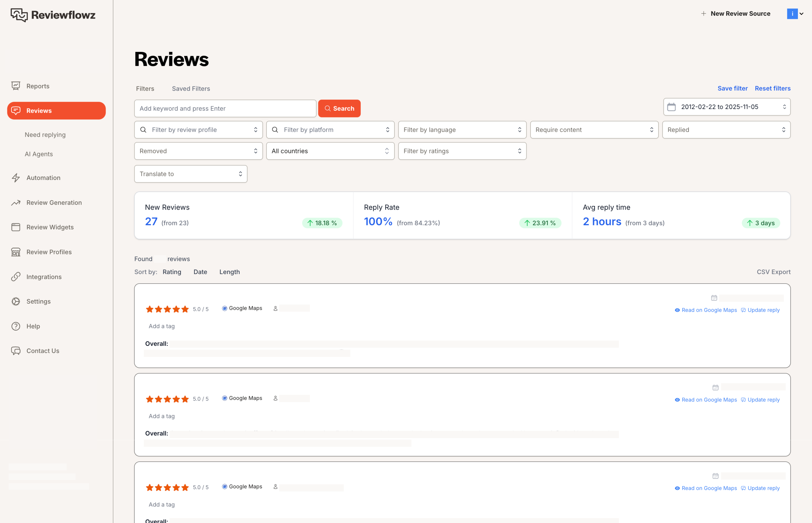812x523 pixels.
Task: Click the Reviewflowz logo icon
Action: [x=19, y=15]
